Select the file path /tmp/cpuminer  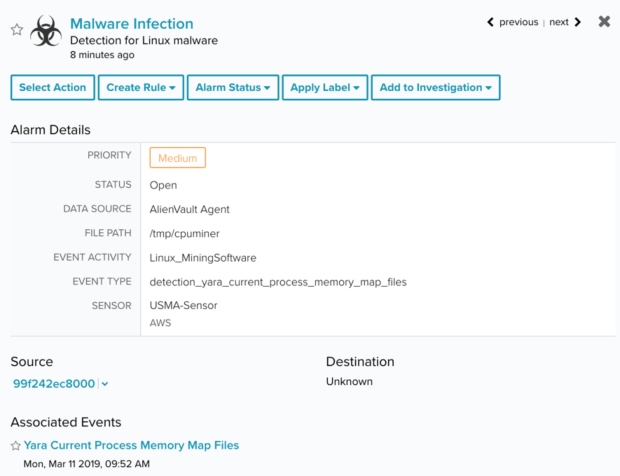coord(184,234)
